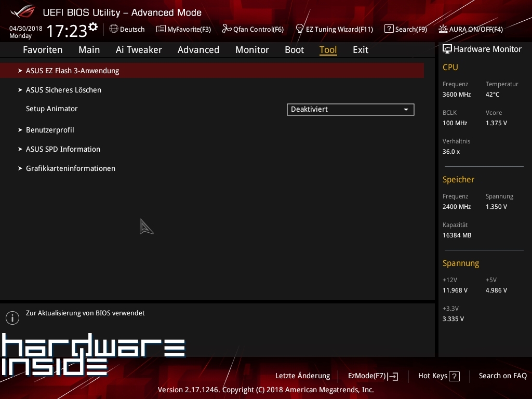The width and height of the screenshot is (532, 399).
Task: Click CPU temperature value 42°C
Action: click(x=493, y=95)
